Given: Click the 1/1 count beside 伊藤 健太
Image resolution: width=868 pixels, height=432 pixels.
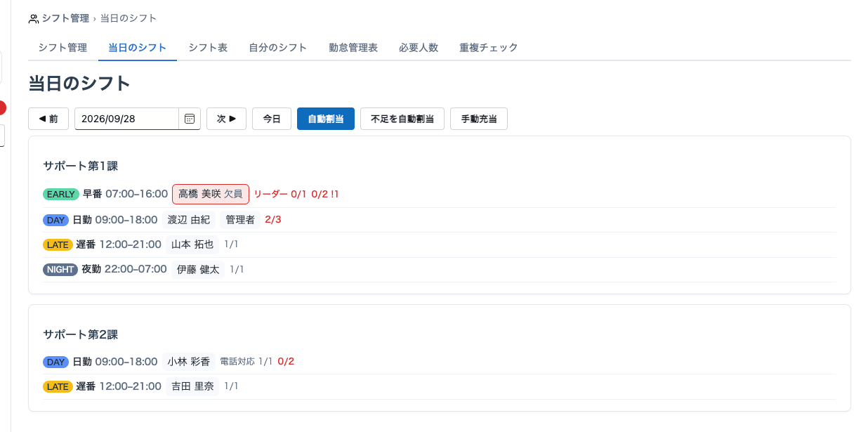Looking at the screenshot, I should click(237, 270).
